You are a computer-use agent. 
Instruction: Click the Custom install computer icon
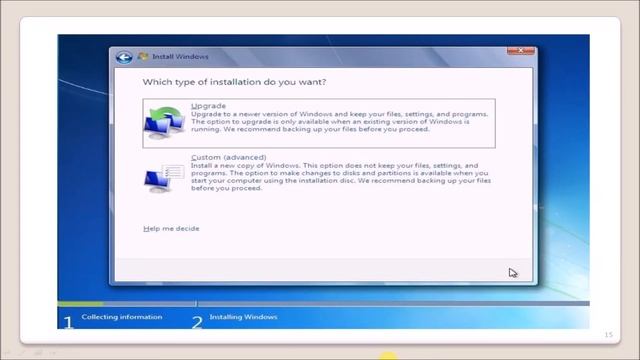[x=164, y=178]
